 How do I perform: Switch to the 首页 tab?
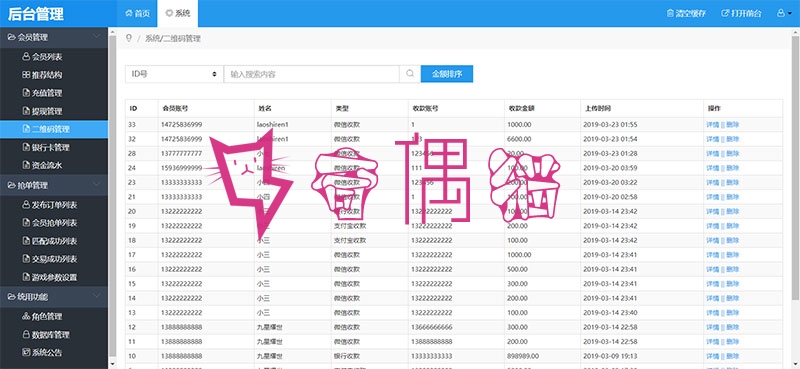[x=137, y=13]
